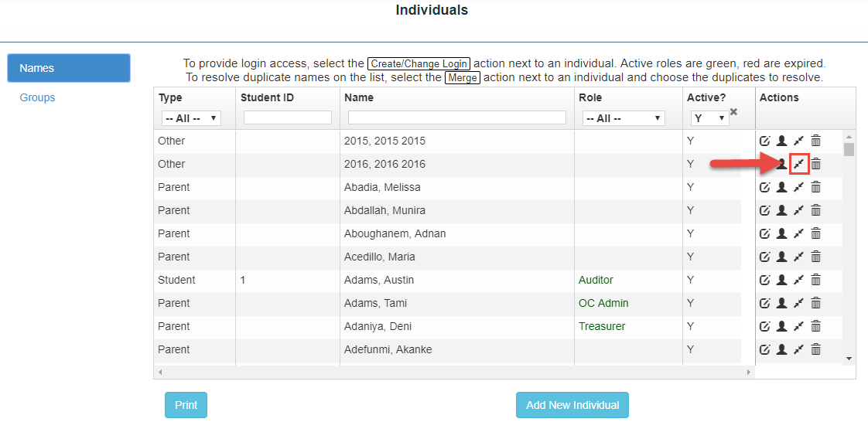Click the Print button

click(186, 405)
